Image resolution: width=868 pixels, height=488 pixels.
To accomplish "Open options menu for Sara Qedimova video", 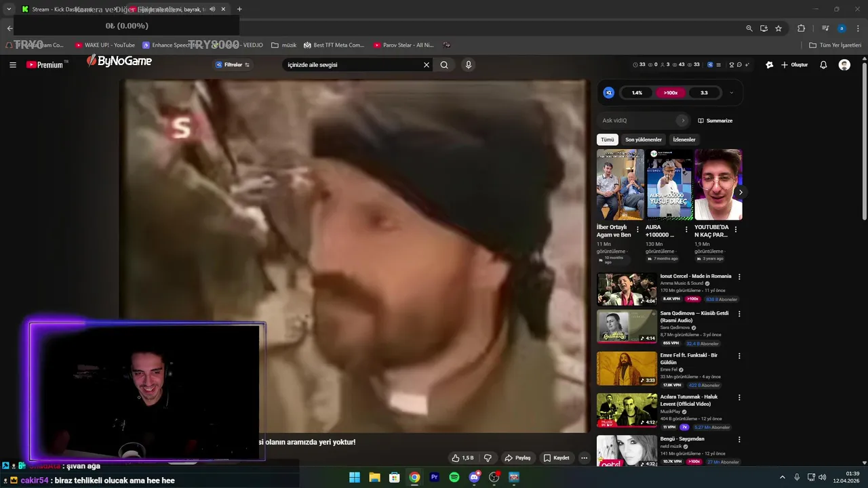I will pyautogui.click(x=739, y=314).
